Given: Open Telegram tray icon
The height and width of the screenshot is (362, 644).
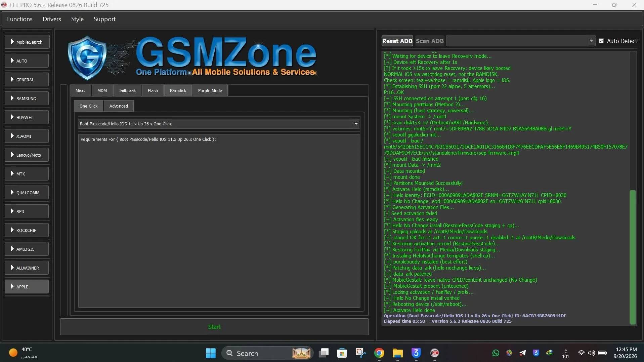Looking at the screenshot, I should tap(522, 353).
